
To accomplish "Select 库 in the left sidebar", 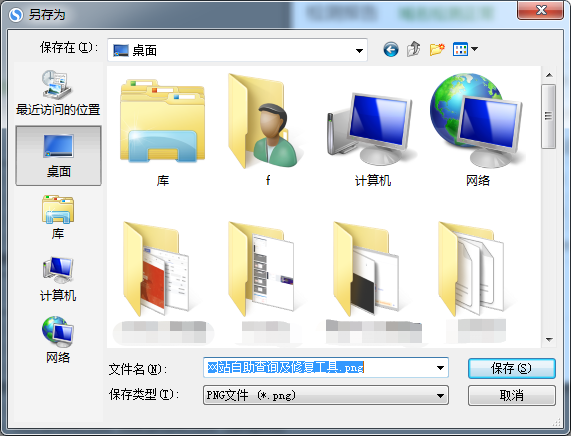I will (58, 217).
